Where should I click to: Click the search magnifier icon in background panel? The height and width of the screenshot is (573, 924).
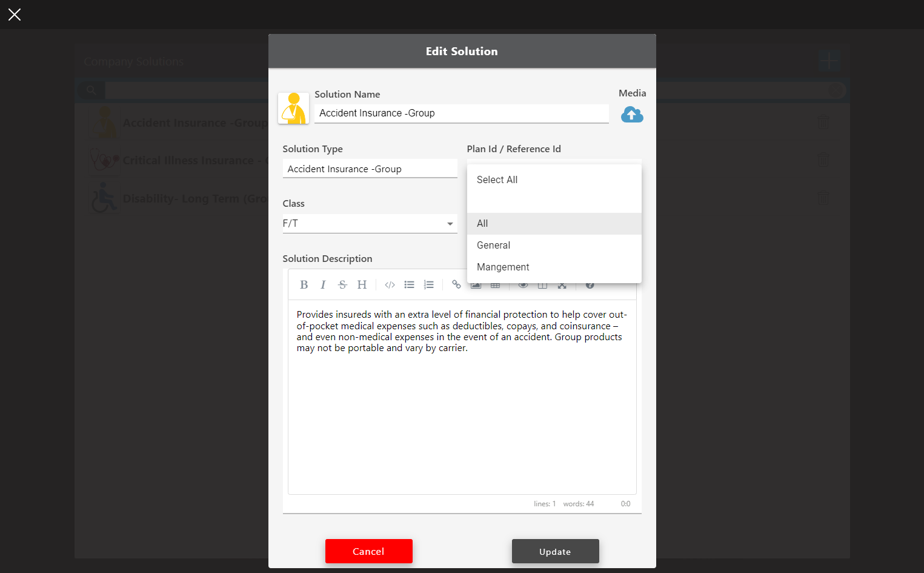pyautogui.click(x=91, y=90)
